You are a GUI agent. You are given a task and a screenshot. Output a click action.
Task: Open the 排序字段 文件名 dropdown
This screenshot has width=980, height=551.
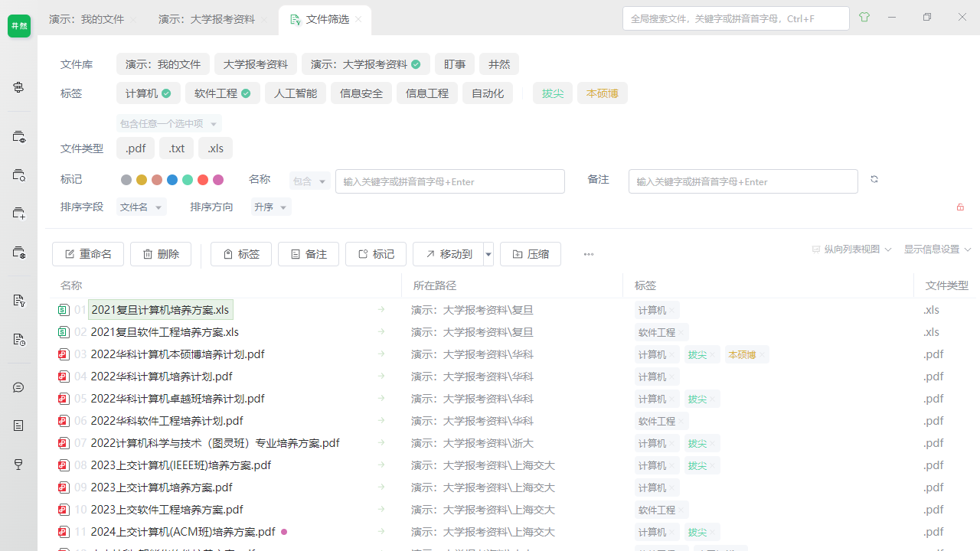141,207
